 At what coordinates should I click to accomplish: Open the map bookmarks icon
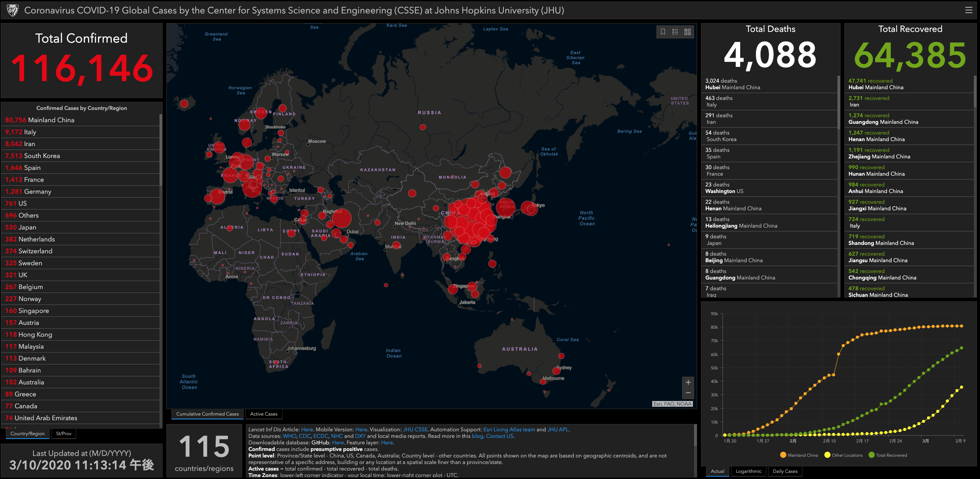(x=663, y=32)
